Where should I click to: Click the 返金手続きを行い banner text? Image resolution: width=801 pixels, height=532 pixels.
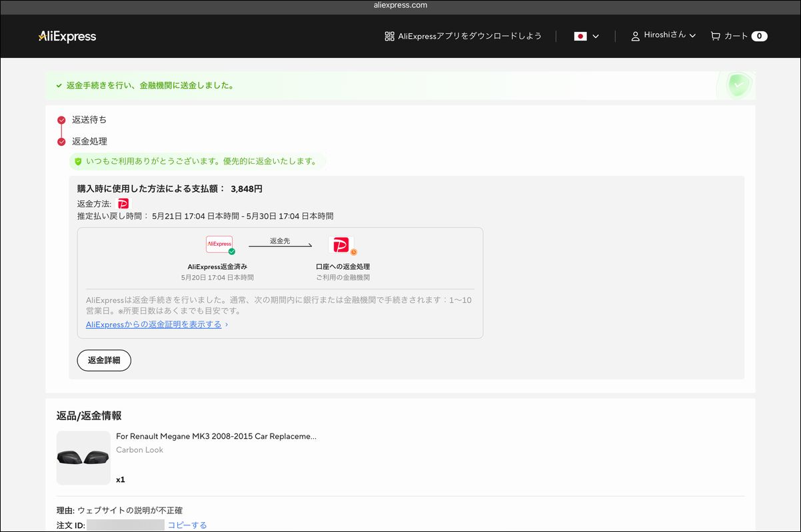[x=150, y=86]
